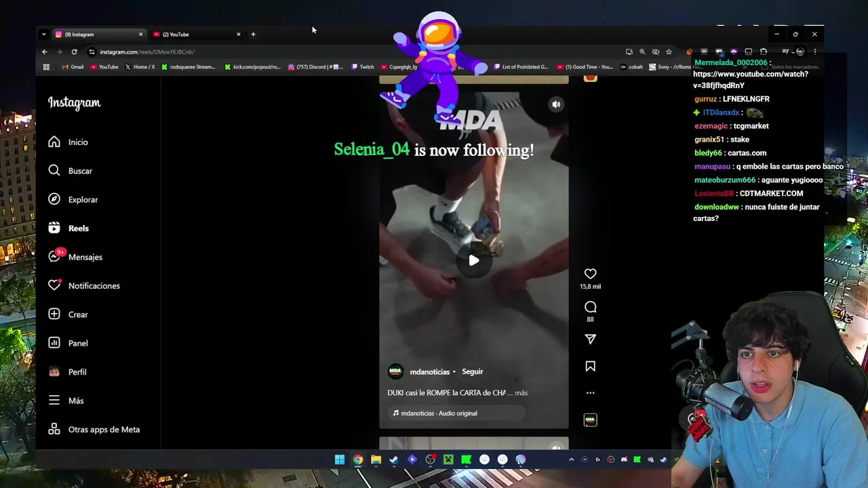Open the YouTube bookmark in bookmarks bar
Image resolution: width=868 pixels, height=488 pixels.
(104, 67)
